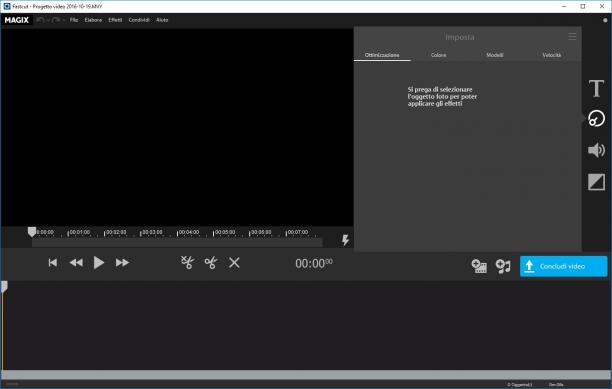Open the Condividi menu
The height and width of the screenshot is (389, 612).
pyautogui.click(x=139, y=20)
